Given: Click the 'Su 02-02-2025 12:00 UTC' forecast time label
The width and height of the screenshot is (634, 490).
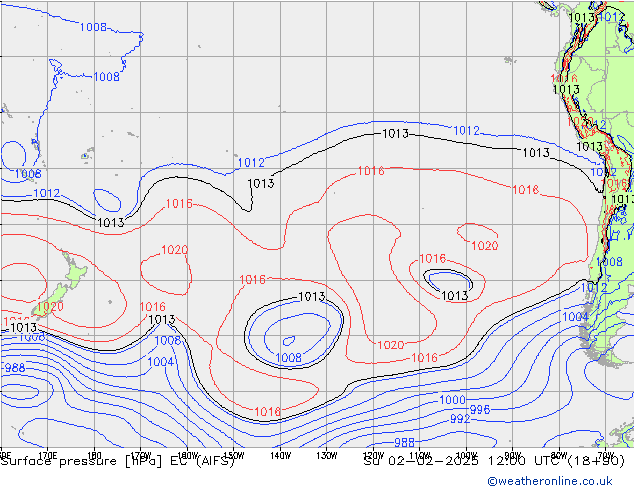Looking at the screenshot, I should (464, 461).
